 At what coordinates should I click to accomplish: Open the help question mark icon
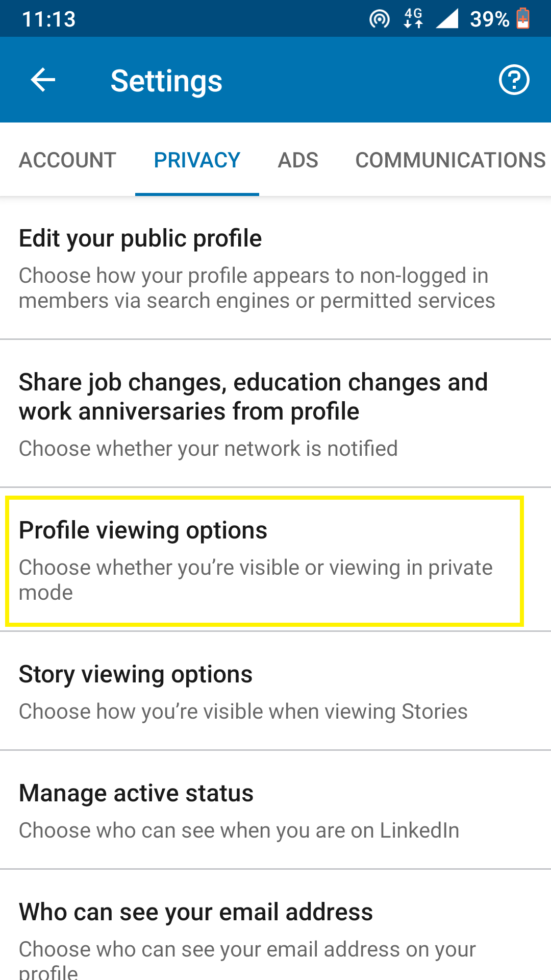(x=514, y=80)
